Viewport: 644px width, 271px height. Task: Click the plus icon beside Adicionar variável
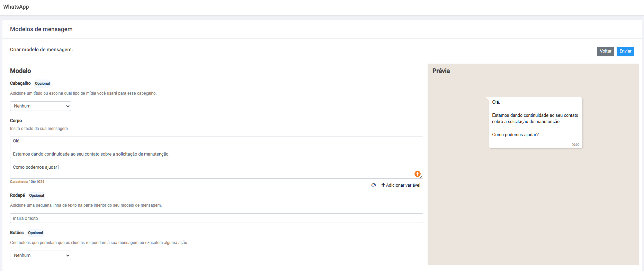click(383, 185)
